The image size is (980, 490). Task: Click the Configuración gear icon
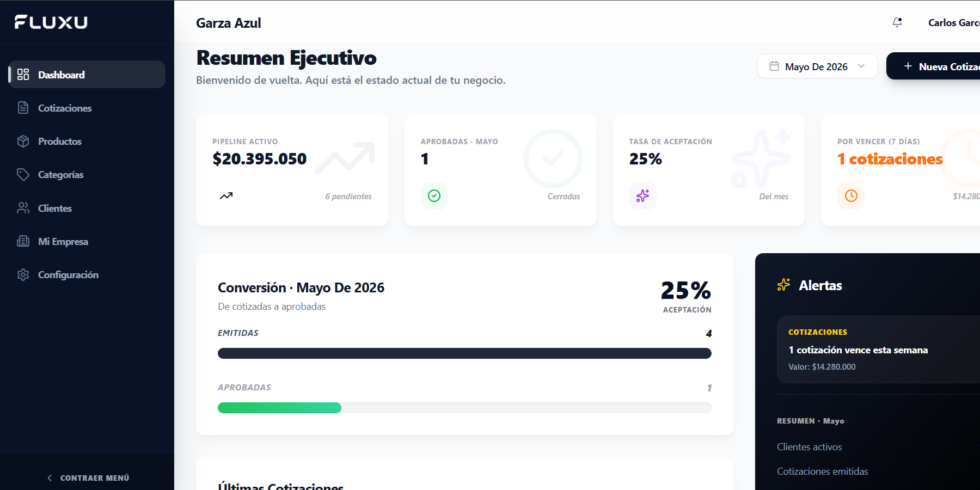click(23, 274)
